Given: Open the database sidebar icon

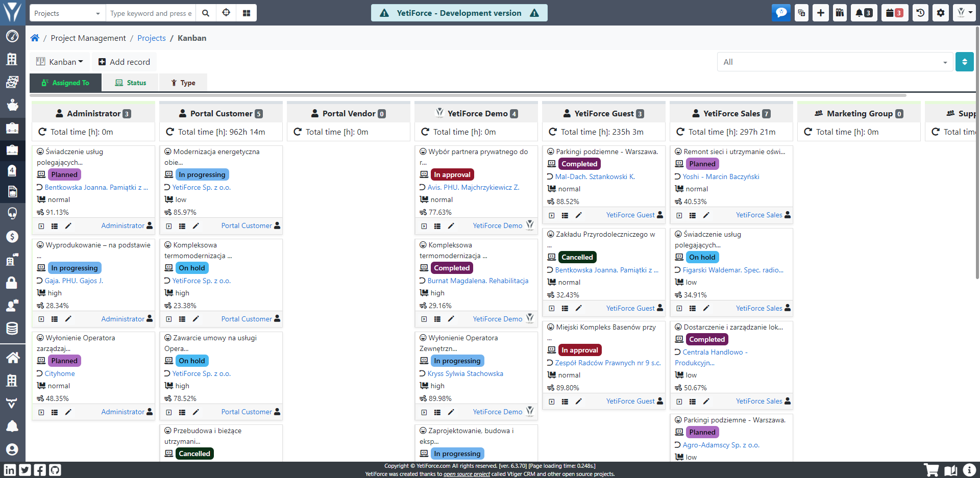Looking at the screenshot, I should point(12,329).
